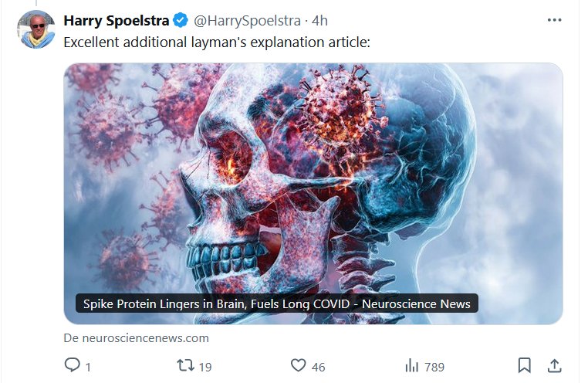Click the reply speech bubble icon
This screenshot has width=588, height=383.
click(72, 365)
